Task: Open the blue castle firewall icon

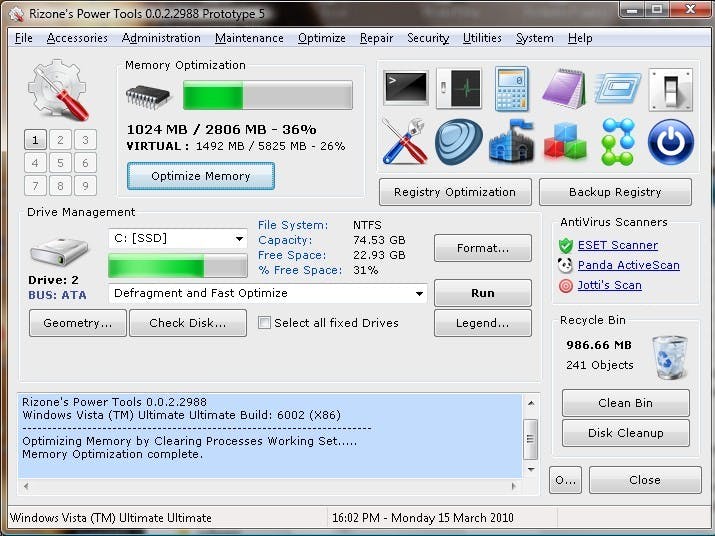Action: [511, 141]
